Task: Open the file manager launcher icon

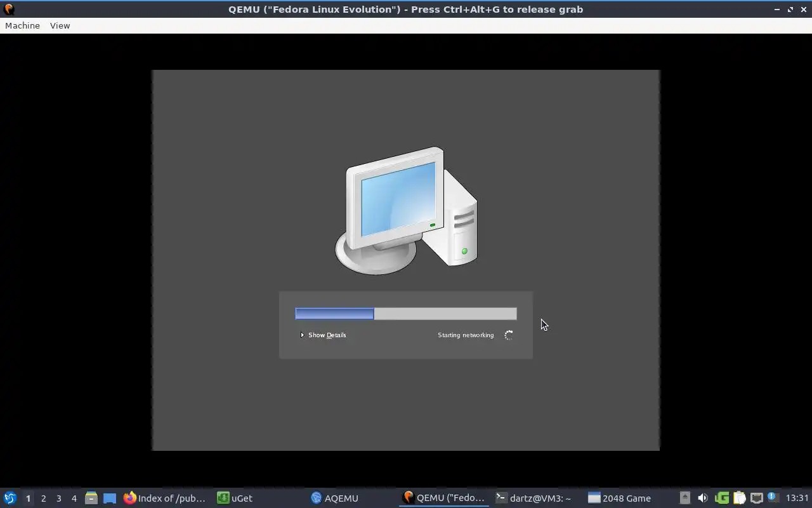Action: pos(91,498)
